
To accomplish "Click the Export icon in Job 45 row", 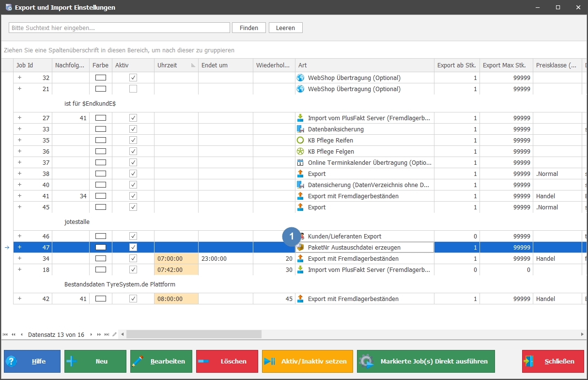I will pos(300,207).
